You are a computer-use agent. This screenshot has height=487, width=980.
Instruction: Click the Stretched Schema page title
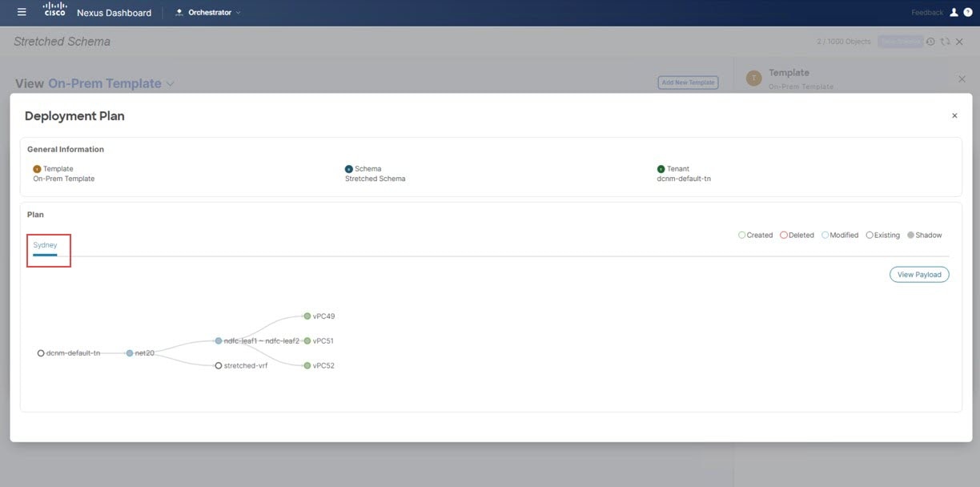62,42
